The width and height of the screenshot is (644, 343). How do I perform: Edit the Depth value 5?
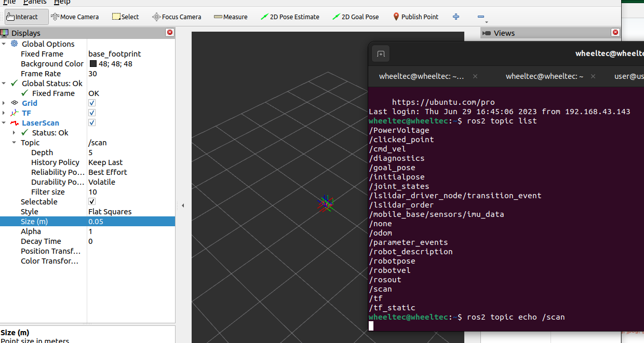click(x=131, y=152)
